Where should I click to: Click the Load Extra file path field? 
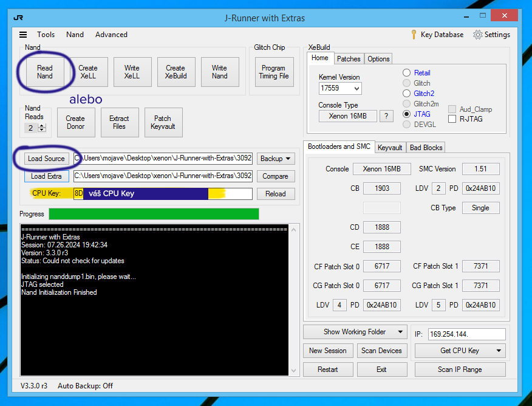point(163,176)
